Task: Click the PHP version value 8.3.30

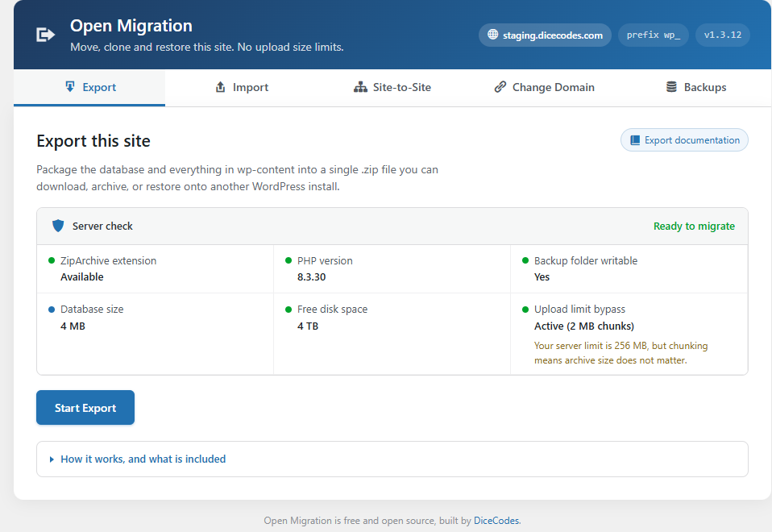Action: [x=312, y=276]
